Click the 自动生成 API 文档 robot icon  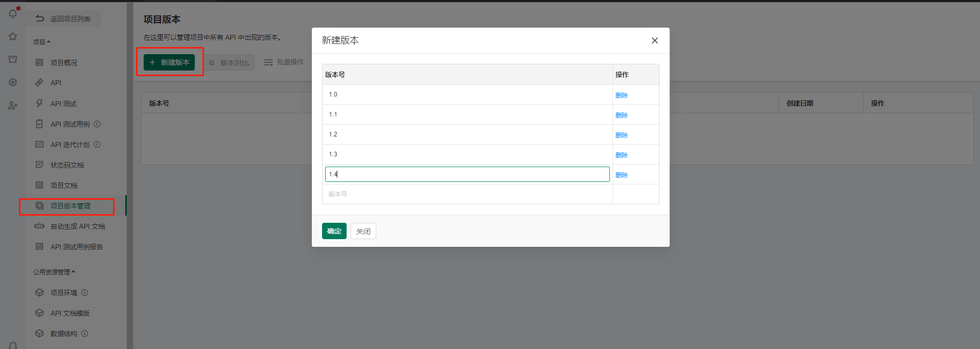[x=39, y=226]
